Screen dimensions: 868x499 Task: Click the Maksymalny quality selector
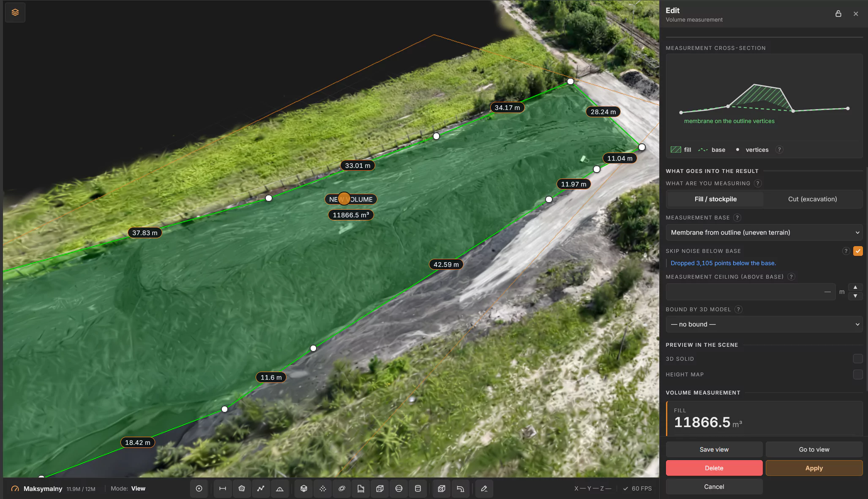[53, 488]
